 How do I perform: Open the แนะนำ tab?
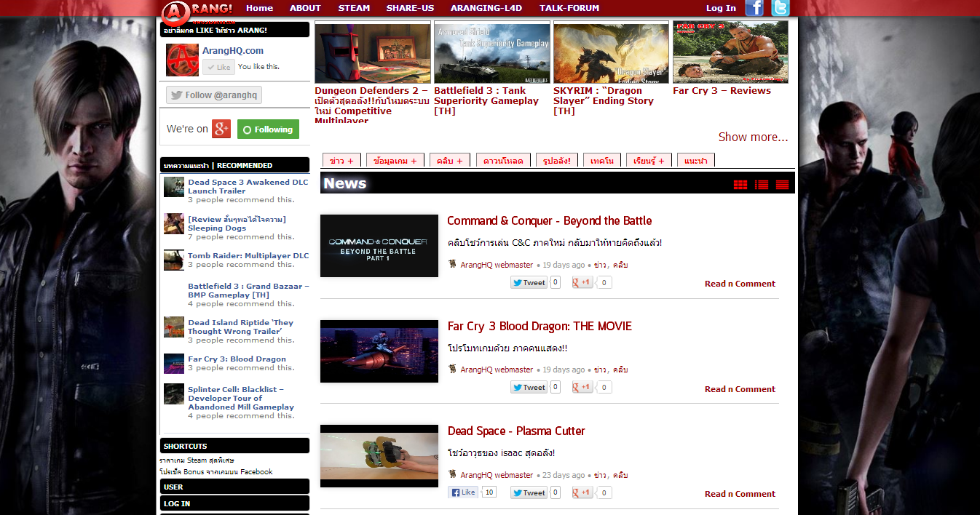pyautogui.click(x=696, y=161)
